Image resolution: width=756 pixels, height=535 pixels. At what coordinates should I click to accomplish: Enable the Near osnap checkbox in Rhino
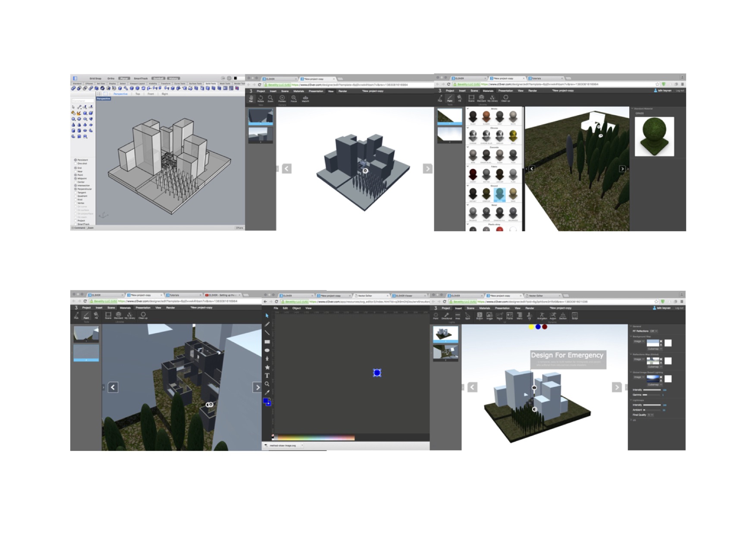click(x=75, y=172)
